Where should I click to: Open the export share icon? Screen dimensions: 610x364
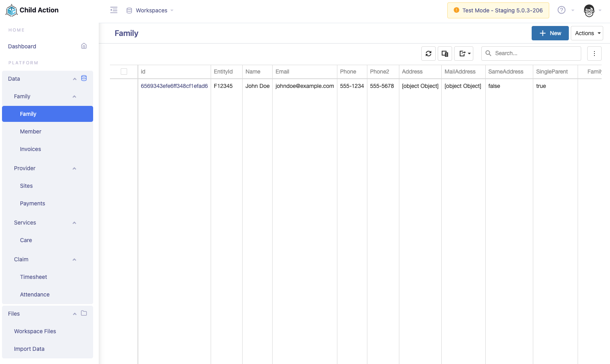[463, 53]
